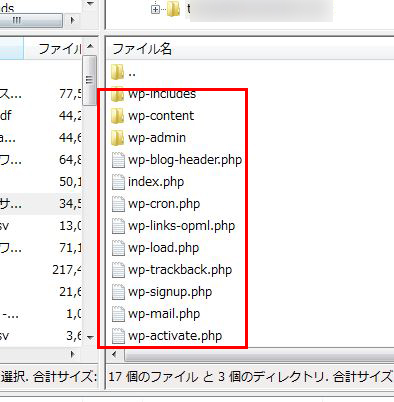This screenshot has height=402, width=394.
Task: Click the index.php file icon
Action: coord(118,182)
